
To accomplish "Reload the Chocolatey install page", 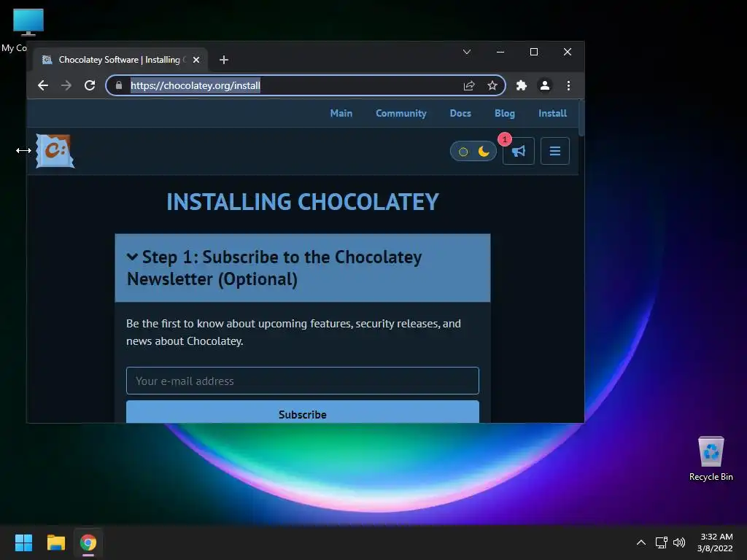I will click(x=90, y=85).
